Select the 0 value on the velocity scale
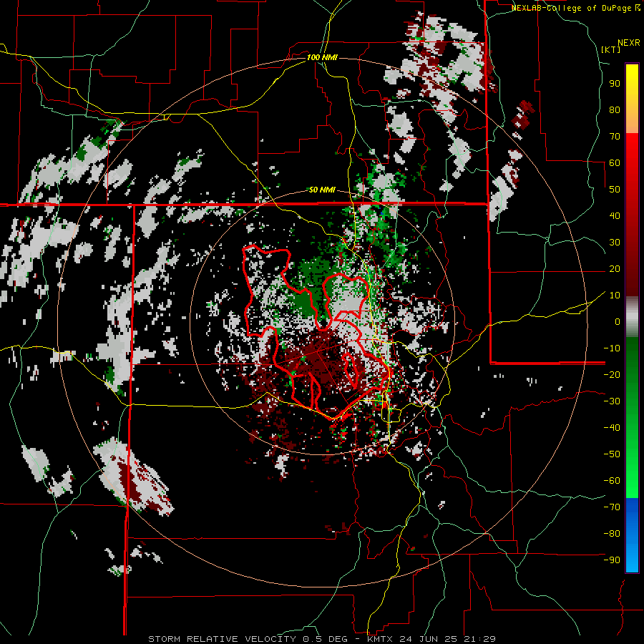Screen dimensions: 644x644 pyautogui.click(x=618, y=322)
